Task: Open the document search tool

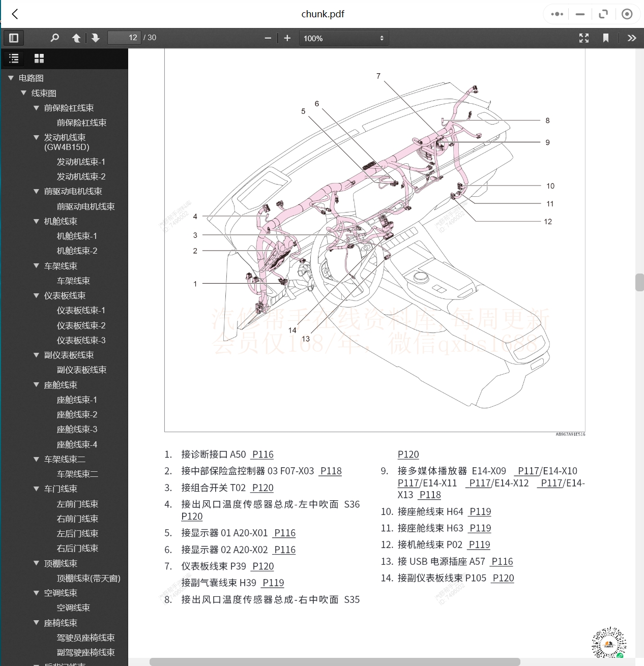Action: coord(54,38)
